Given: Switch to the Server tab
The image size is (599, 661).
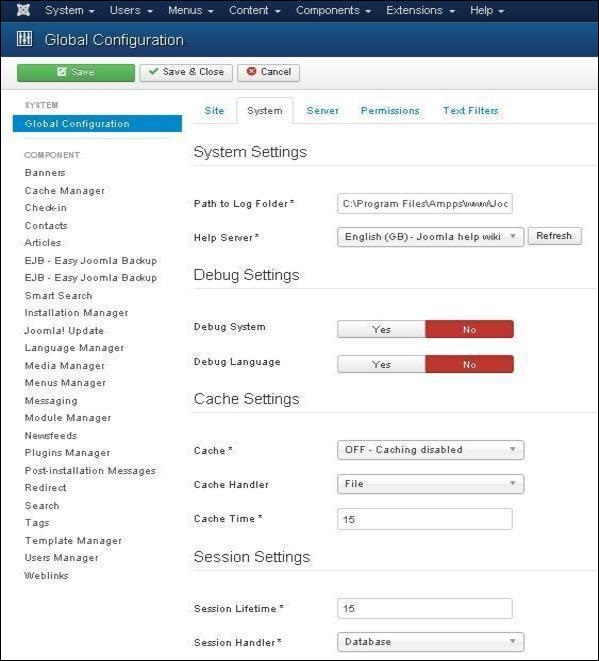Looking at the screenshot, I should coord(322,111).
